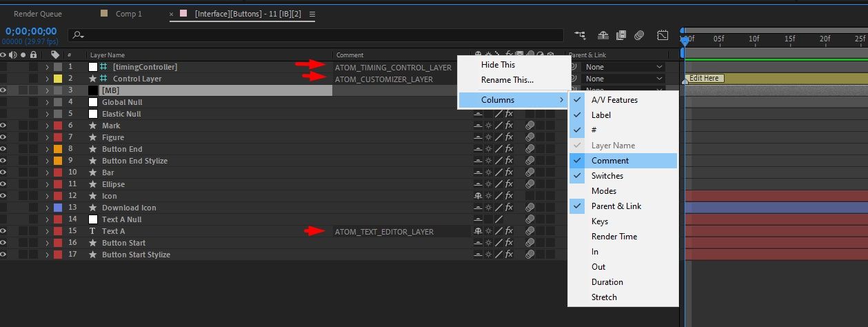
Task: Open the parent dropdown of timingController layer
Action: pos(623,67)
